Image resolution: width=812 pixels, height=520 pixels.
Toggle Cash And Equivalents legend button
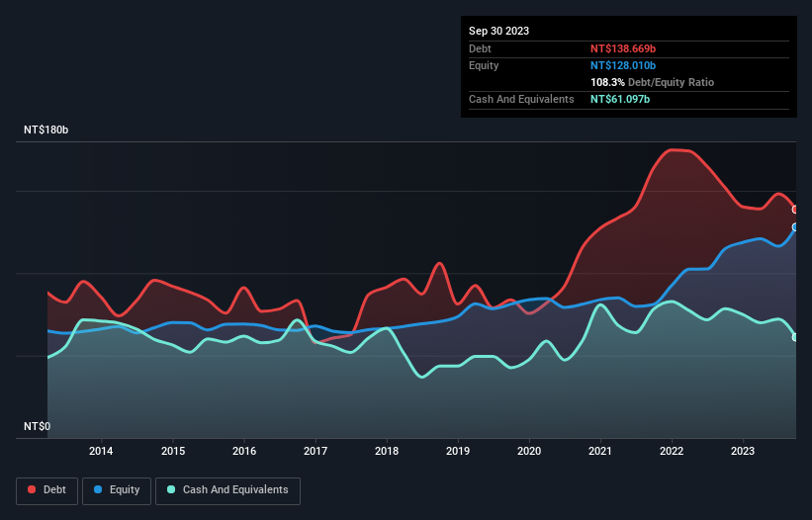point(227,490)
